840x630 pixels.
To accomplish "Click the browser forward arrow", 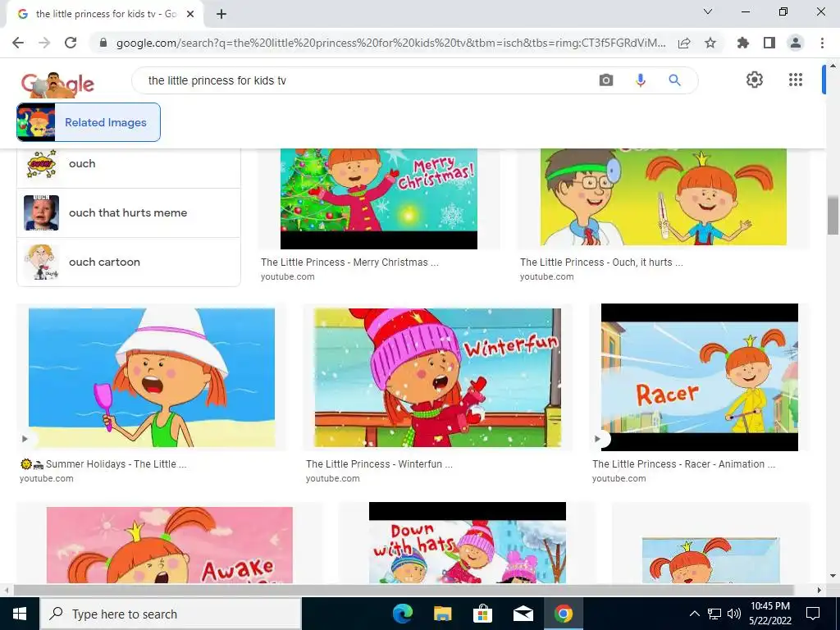I will [44, 43].
